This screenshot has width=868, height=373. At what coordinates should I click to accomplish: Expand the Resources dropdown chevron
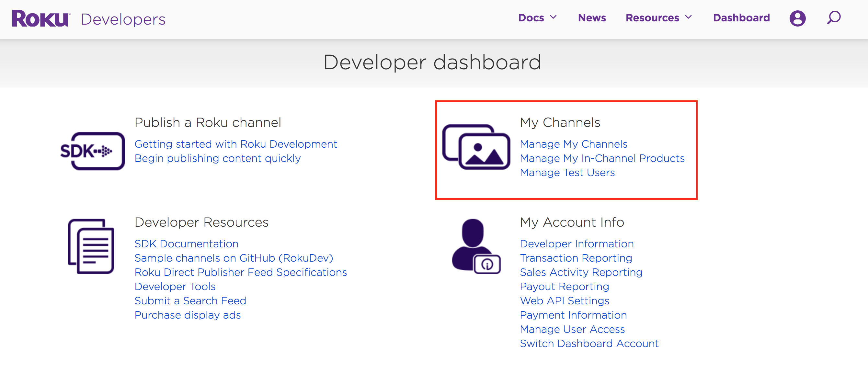tap(688, 17)
